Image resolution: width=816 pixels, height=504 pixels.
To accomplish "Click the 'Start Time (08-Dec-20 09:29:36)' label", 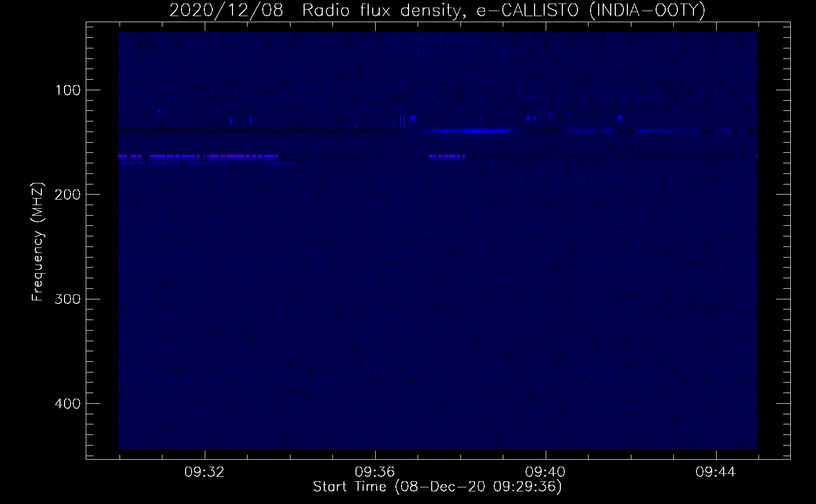I will point(437,487).
